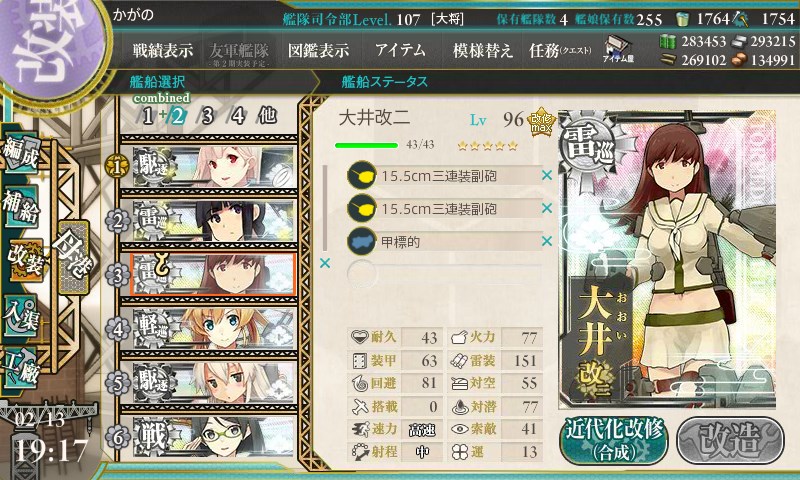This screenshot has height=480, width=800.
Task: Open the アイテム屋 item shop icon
Action: (x=618, y=49)
